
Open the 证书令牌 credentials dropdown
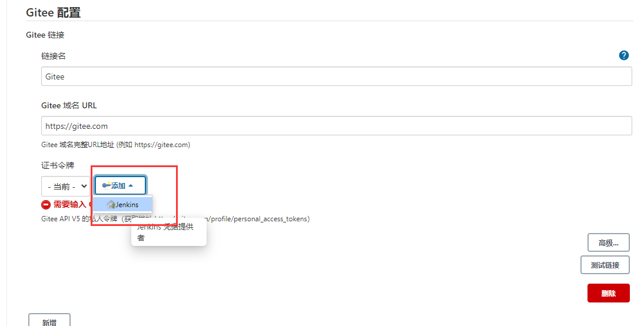tap(66, 187)
